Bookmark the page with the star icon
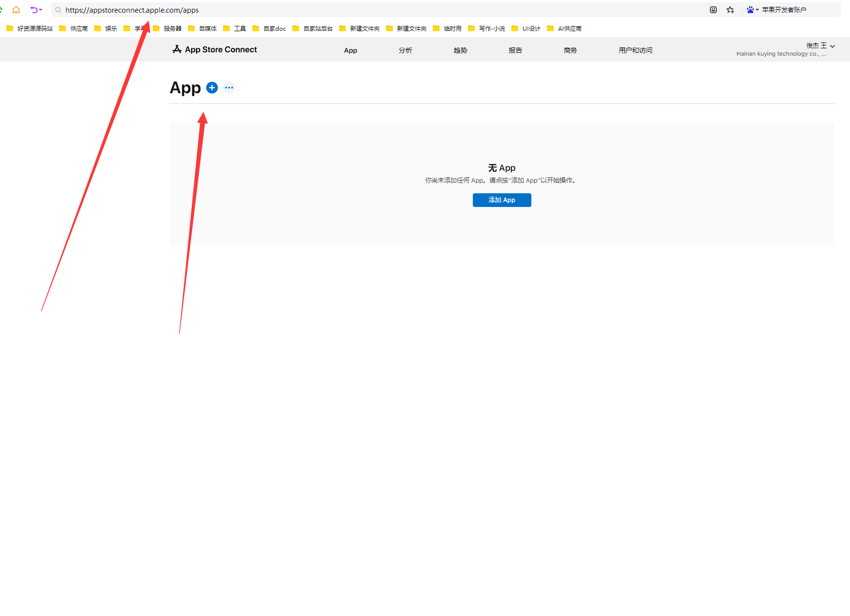 [730, 10]
